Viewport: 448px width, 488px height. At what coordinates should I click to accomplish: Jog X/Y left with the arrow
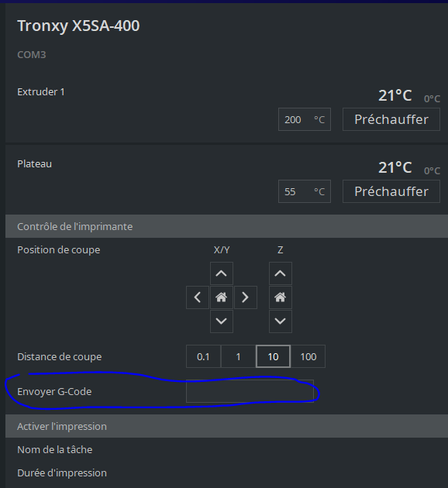click(198, 297)
